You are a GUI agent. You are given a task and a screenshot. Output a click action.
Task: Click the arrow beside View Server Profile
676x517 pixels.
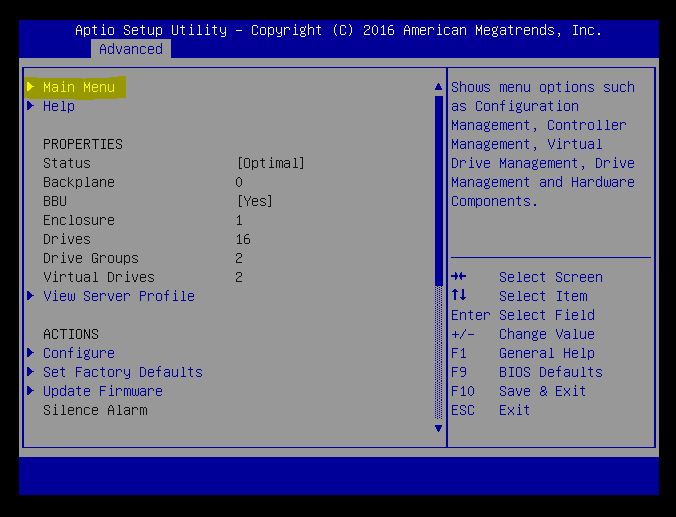[x=31, y=296]
